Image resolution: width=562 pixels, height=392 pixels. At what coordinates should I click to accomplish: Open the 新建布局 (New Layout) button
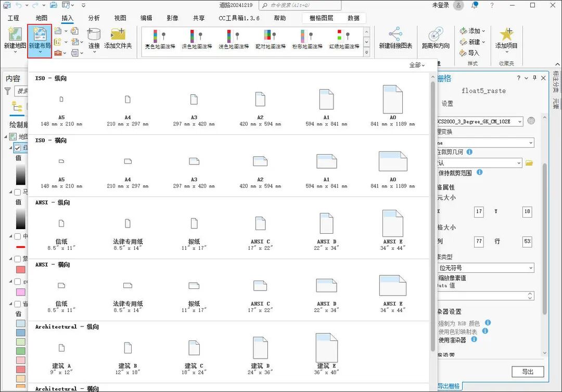40,41
